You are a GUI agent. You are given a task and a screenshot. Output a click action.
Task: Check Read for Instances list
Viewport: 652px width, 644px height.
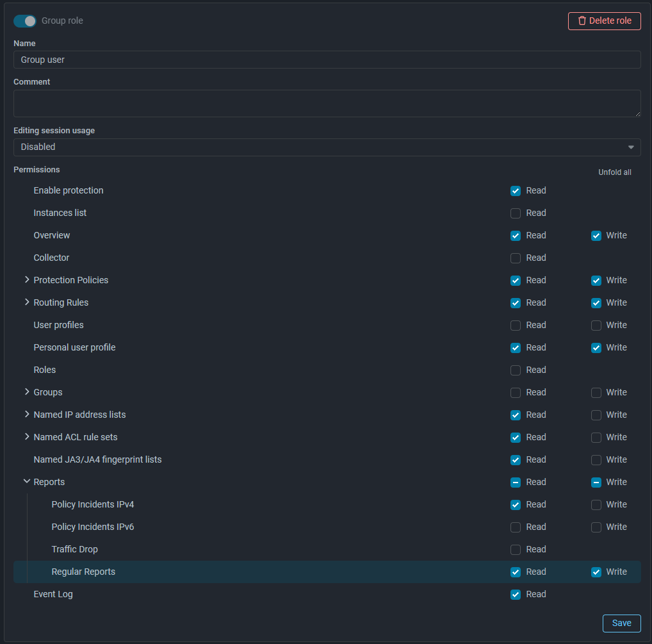(x=515, y=213)
